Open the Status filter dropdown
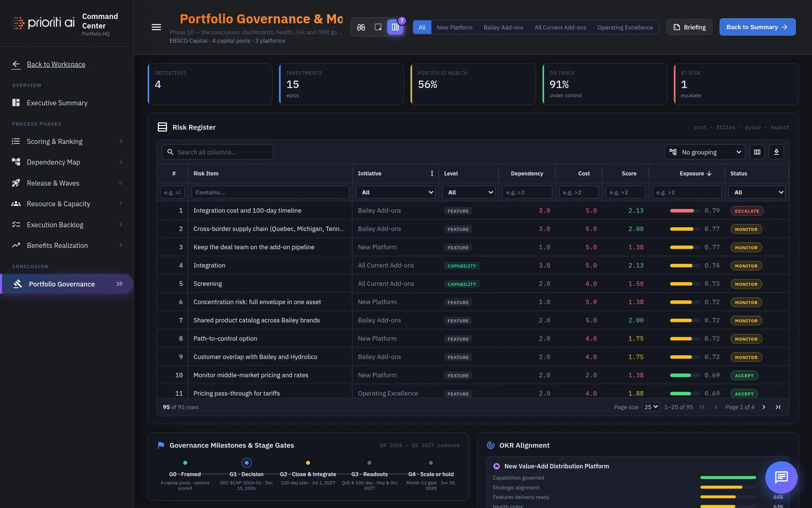Image resolution: width=812 pixels, height=508 pixels. (757, 192)
